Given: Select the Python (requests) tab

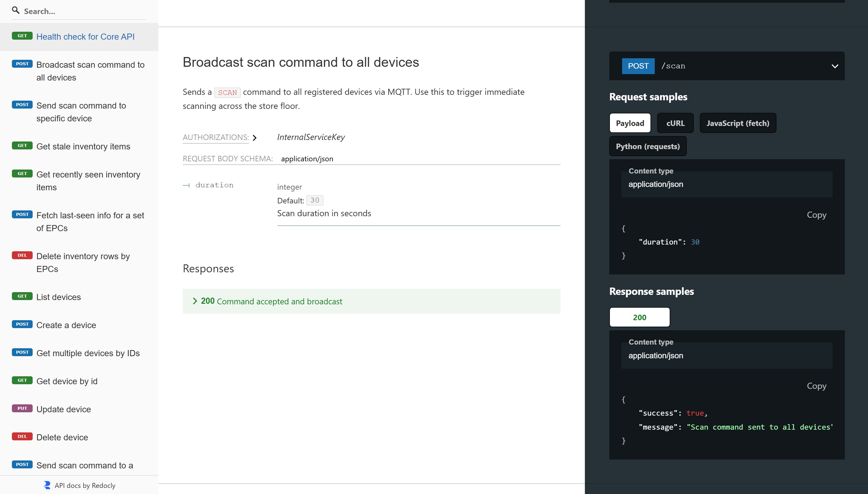Looking at the screenshot, I should tap(648, 146).
